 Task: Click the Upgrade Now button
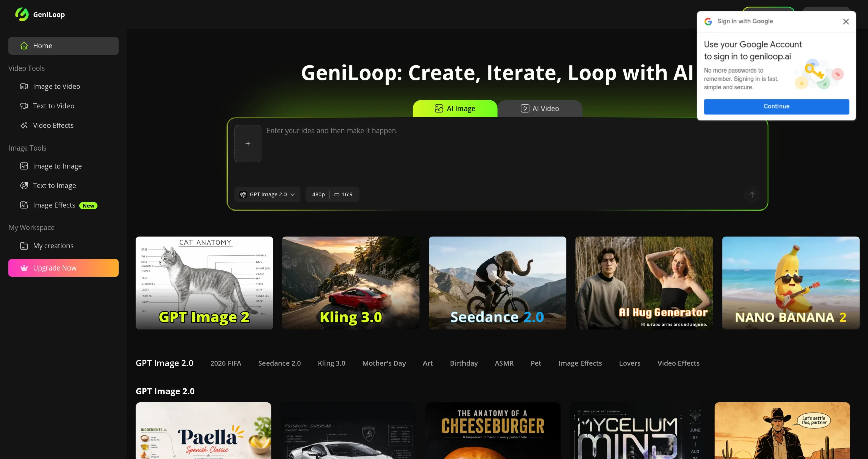tap(63, 268)
